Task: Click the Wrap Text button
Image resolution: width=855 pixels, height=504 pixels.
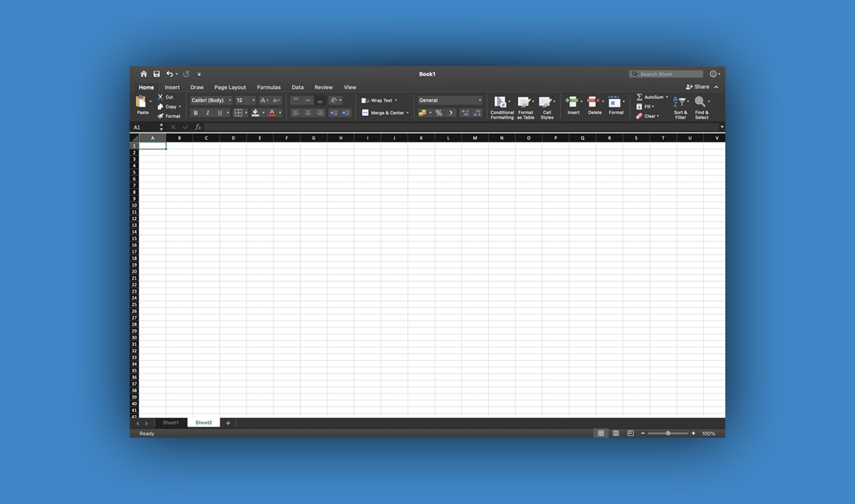Action: pos(379,100)
